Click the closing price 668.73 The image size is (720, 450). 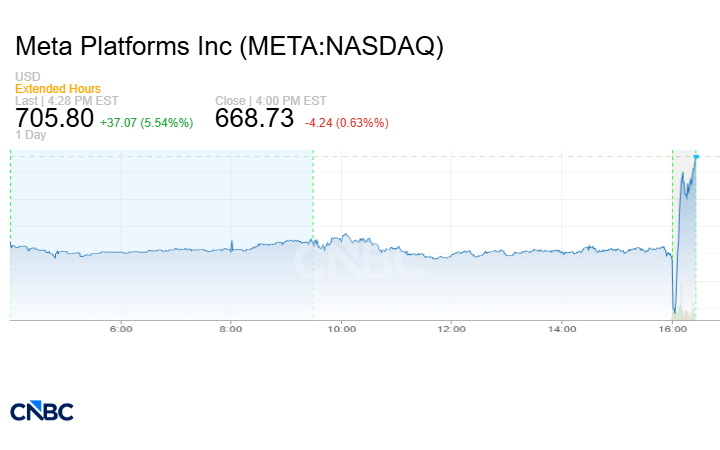tap(255, 119)
